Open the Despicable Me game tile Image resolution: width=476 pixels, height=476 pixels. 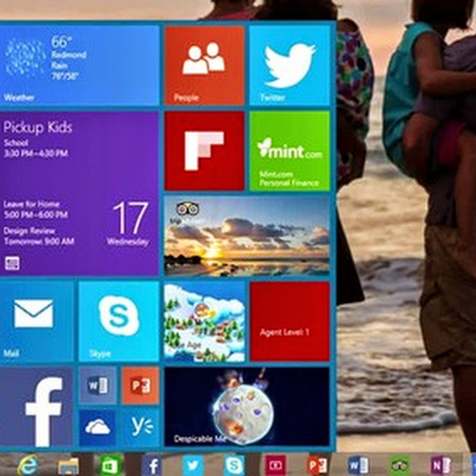tap(247, 407)
